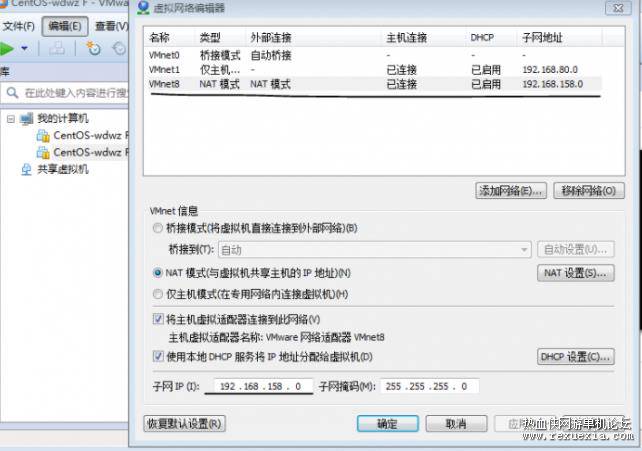Click the 名称 column header

(x=170, y=38)
